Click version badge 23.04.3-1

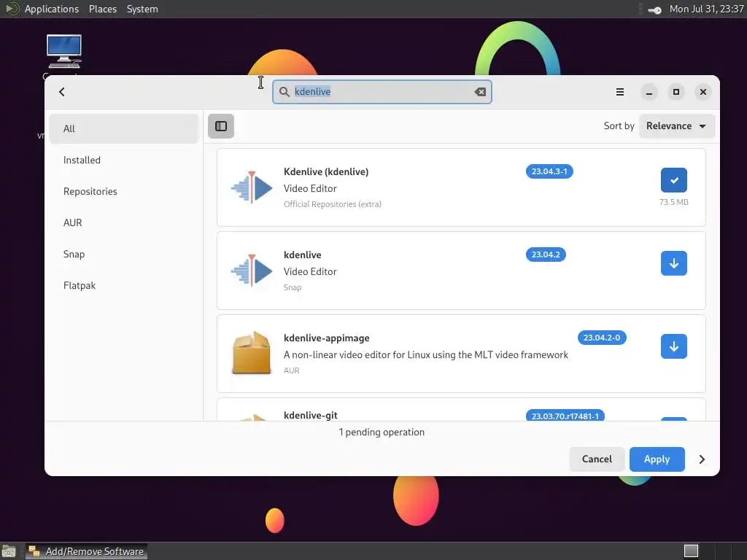click(x=549, y=171)
